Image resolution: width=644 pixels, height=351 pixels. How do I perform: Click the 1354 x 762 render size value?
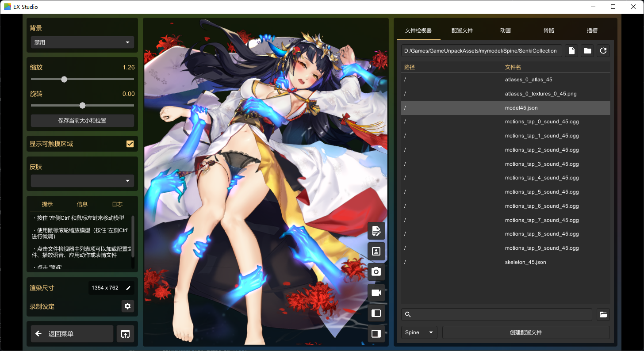point(105,288)
